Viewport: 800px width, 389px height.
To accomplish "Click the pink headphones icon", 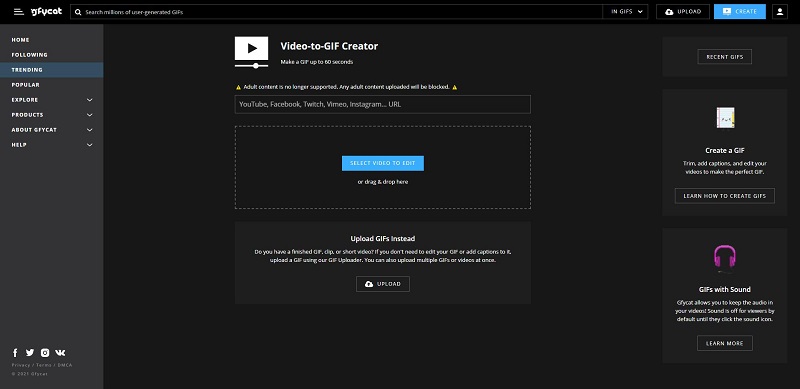I will point(724,257).
